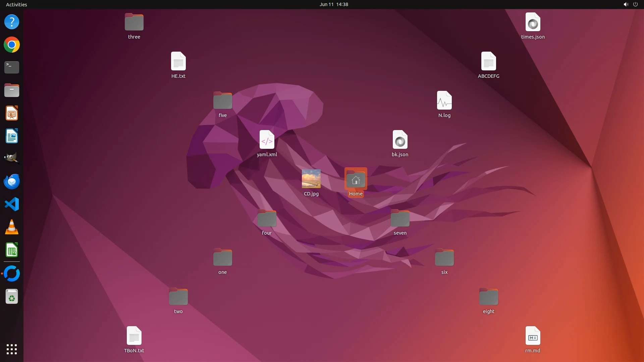Launch VLC media player
Image resolution: width=644 pixels, height=362 pixels.
pos(12,227)
